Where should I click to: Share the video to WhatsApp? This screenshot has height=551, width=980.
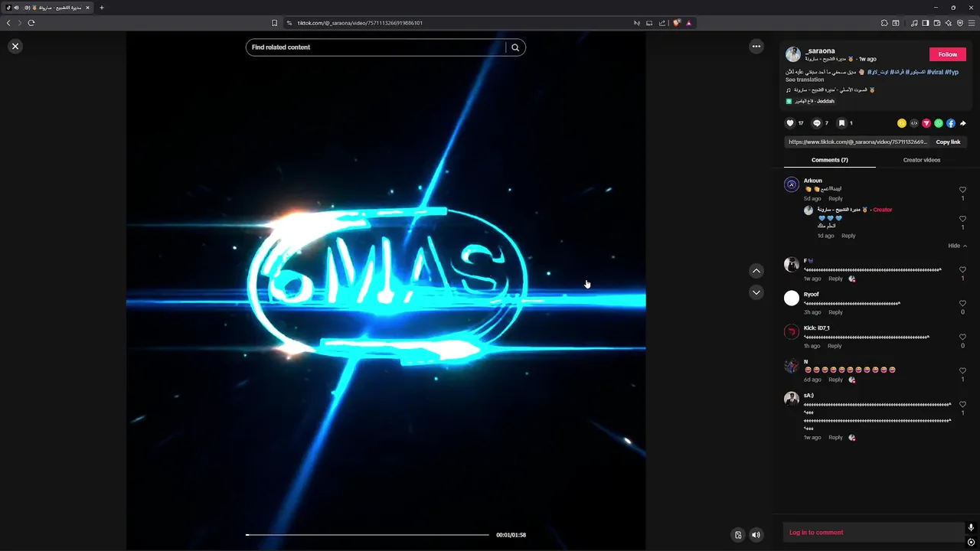click(939, 123)
